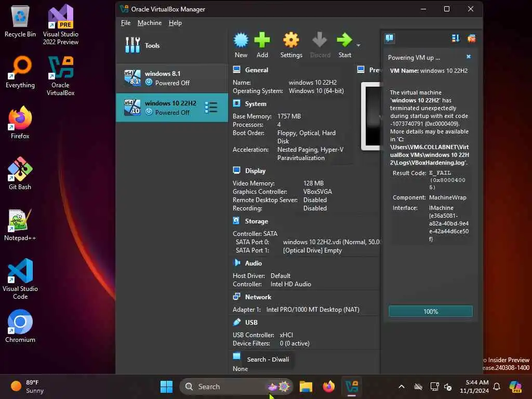Open Visual Studio Code desktop shortcut
Image resolution: width=532 pixels, height=399 pixels.
[20, 279]
